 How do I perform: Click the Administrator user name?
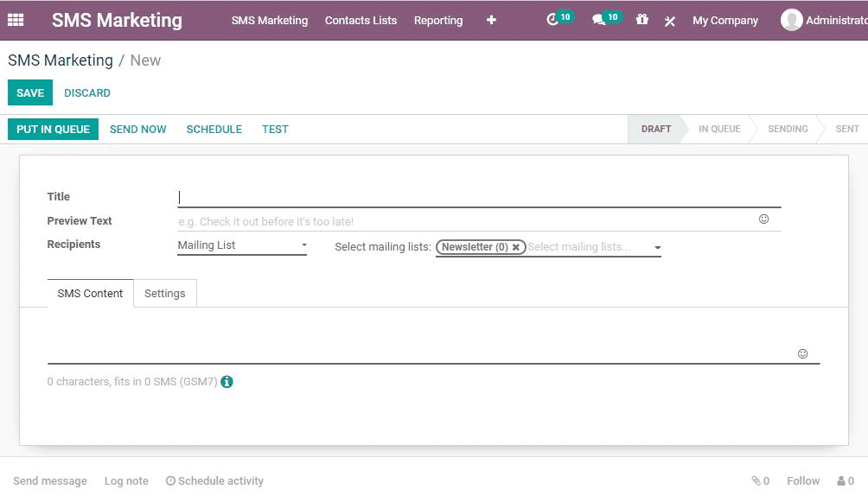tap(837, 21)
